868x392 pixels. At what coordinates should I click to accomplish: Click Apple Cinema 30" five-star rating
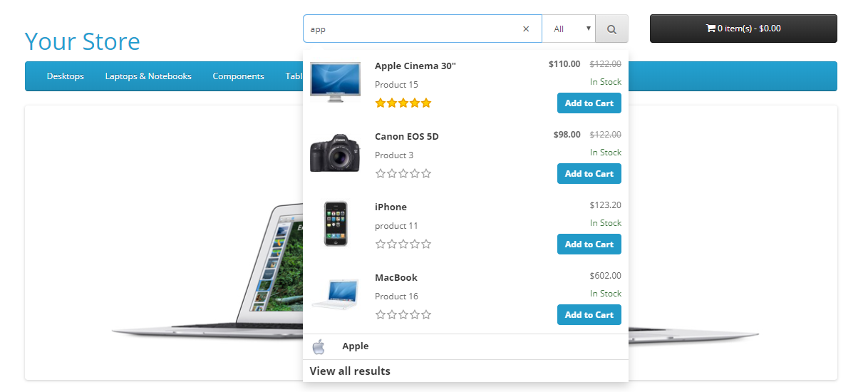[x=403, y=103]
